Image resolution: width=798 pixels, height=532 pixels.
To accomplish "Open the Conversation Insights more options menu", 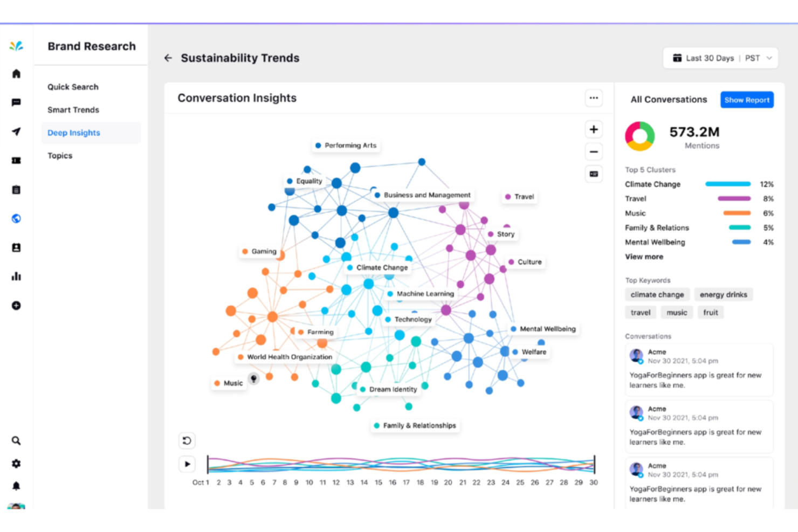I will pyautogui.click(x=594, y=98).
